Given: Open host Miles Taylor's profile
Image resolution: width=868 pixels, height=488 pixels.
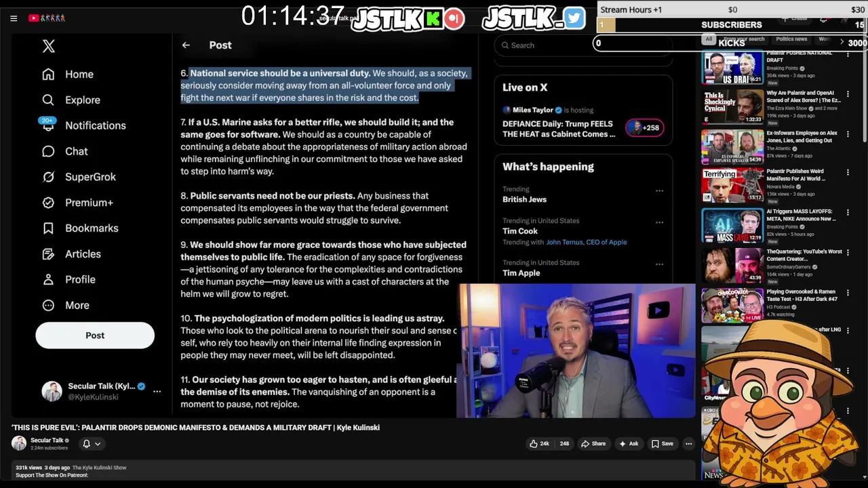Looking at the screenshot, I should click(x=532, y=110).
